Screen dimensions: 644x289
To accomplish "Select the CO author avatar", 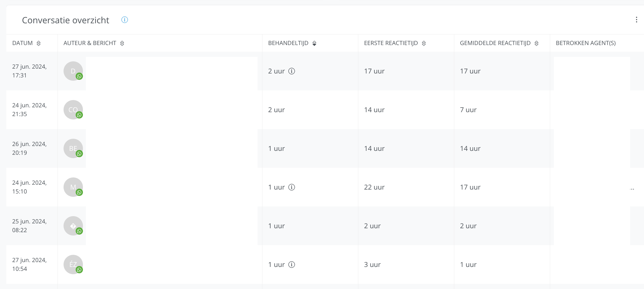I will point(73,110).
